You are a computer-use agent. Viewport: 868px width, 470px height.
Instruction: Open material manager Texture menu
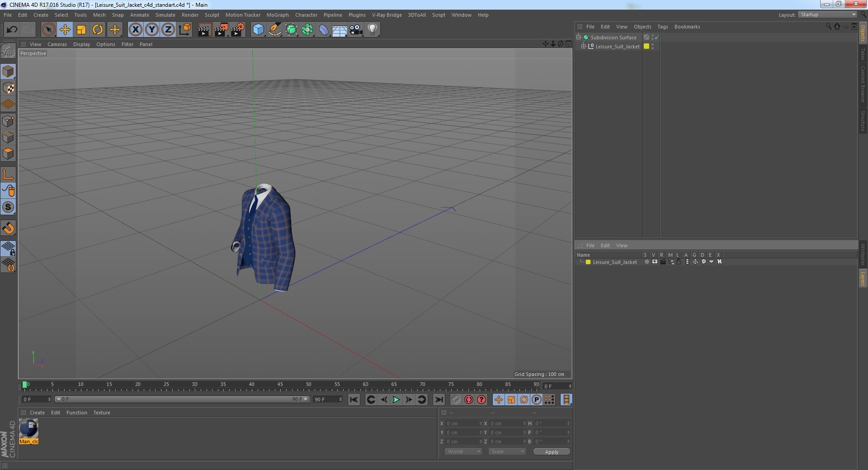click(102, 413)
